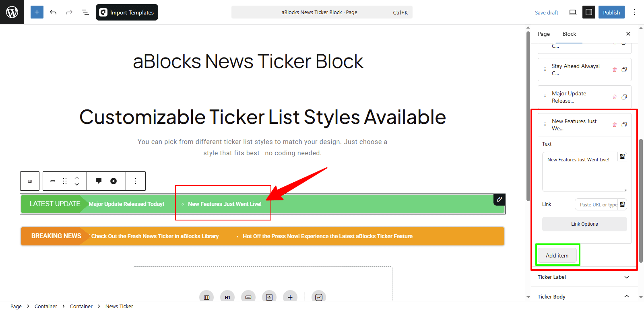Click the Link Options button

click(584, 224)
